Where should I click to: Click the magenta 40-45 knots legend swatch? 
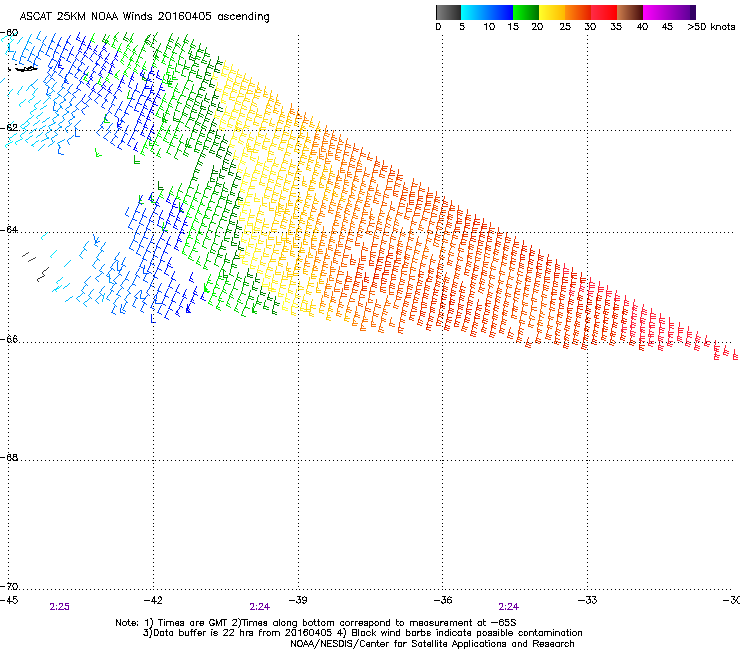656,12
